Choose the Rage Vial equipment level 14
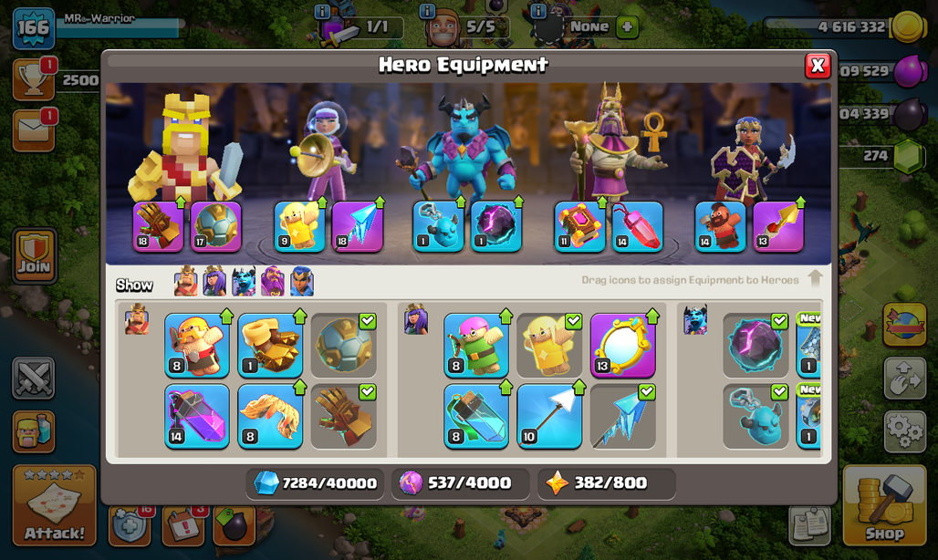This screenshot has width=938, height=560. pyautogui.click(x=197, y=416)
